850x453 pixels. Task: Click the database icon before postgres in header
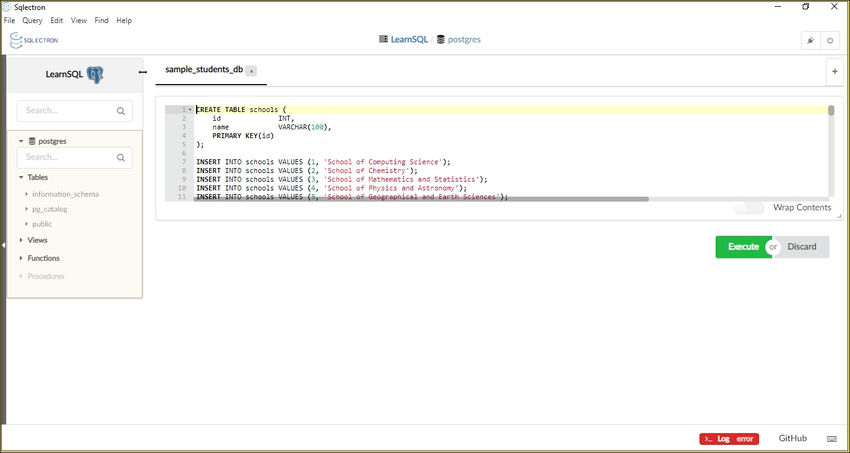pos(440,39)
